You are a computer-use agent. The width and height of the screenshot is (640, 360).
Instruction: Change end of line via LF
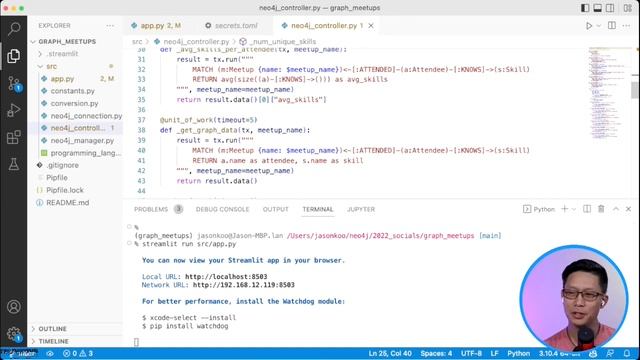(x=494, y=353)
